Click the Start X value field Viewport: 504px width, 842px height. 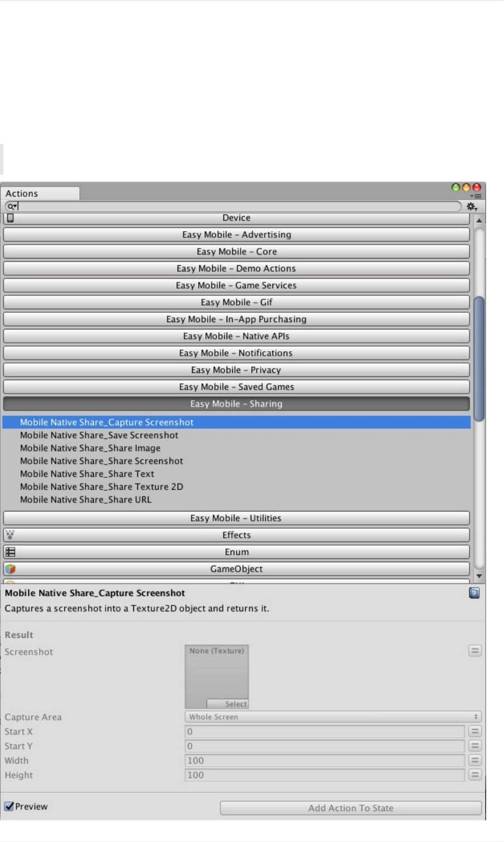(x=325, y=731)
